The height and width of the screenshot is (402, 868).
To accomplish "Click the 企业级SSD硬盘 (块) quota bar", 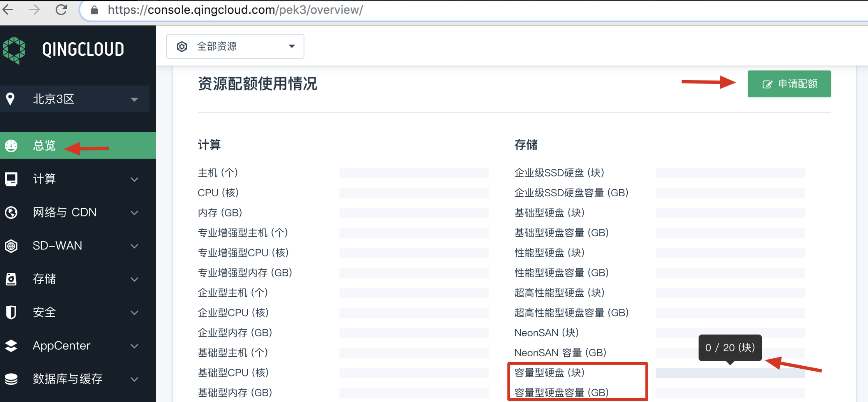I will pyautogui.click(x=731, y=173).
